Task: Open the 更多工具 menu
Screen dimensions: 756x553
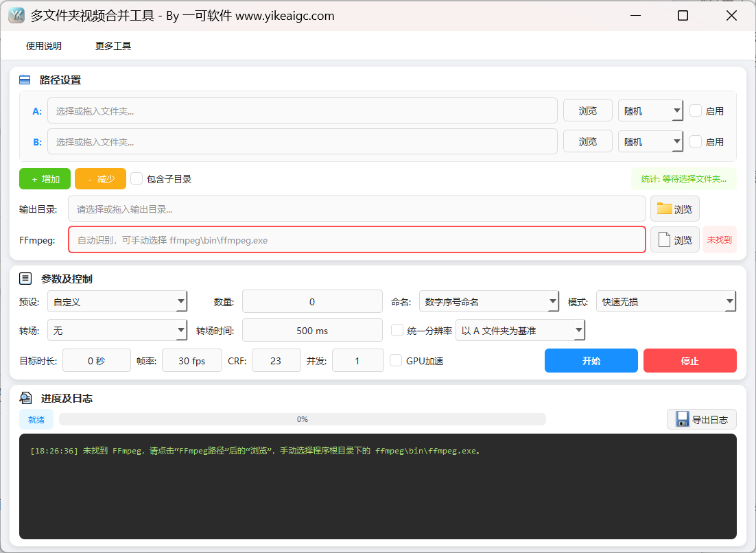Action: point(113,46)
